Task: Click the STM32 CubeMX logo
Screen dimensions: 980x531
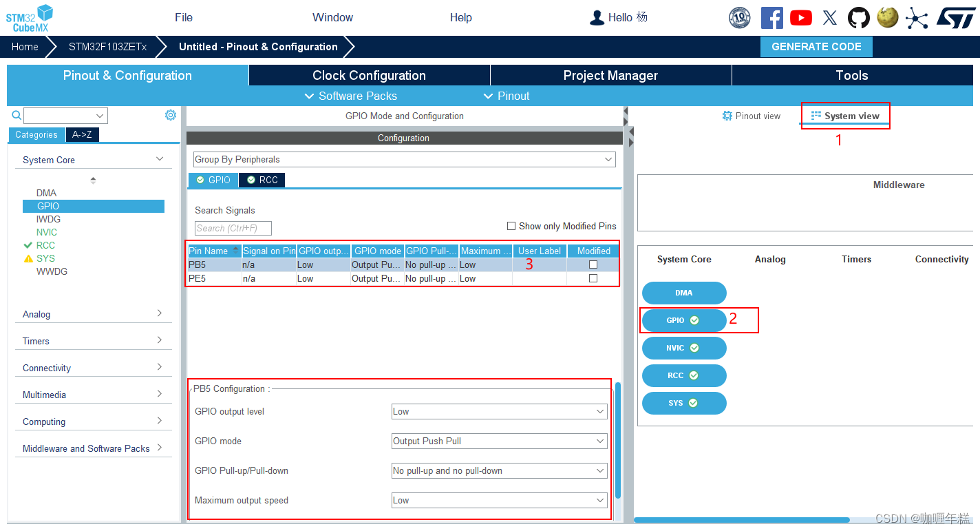Action: [x=30, y=17]
